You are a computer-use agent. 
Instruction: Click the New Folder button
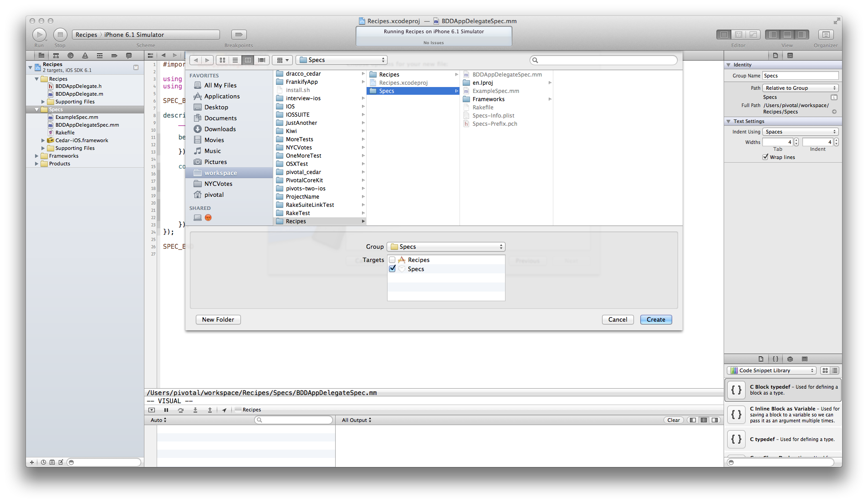[218, 320]
